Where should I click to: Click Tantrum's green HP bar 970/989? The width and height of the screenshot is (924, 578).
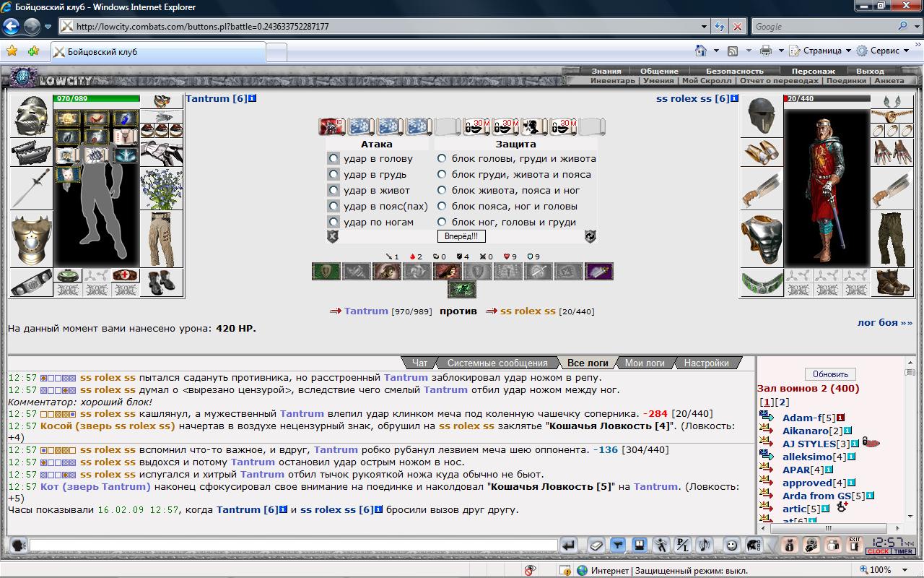pos(97,98)
